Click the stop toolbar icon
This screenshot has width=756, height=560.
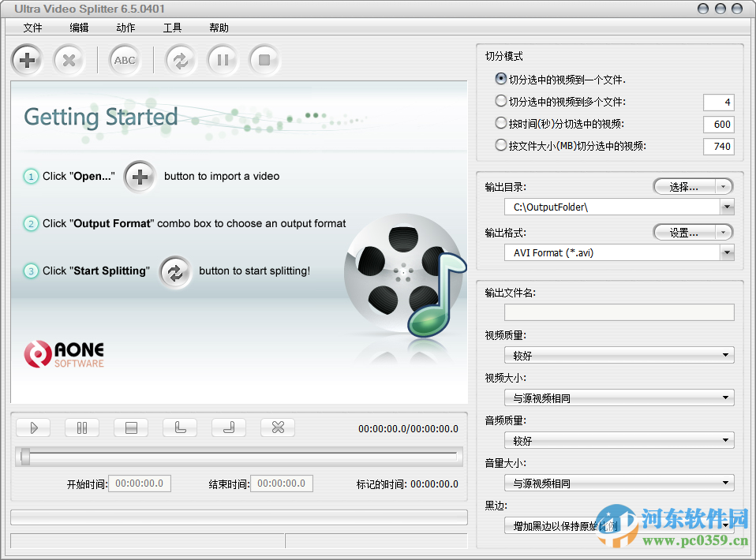(264, 60)
